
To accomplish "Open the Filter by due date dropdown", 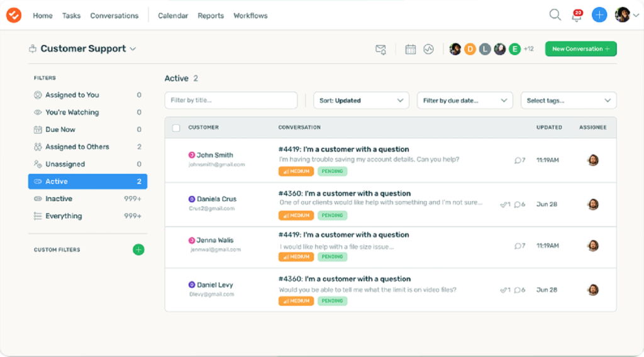I will click(465, 101).
